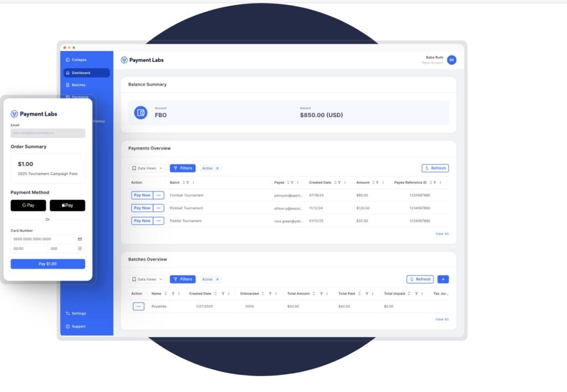Sort payments by Payee column
567x392 pixels.
coord(288,183)
